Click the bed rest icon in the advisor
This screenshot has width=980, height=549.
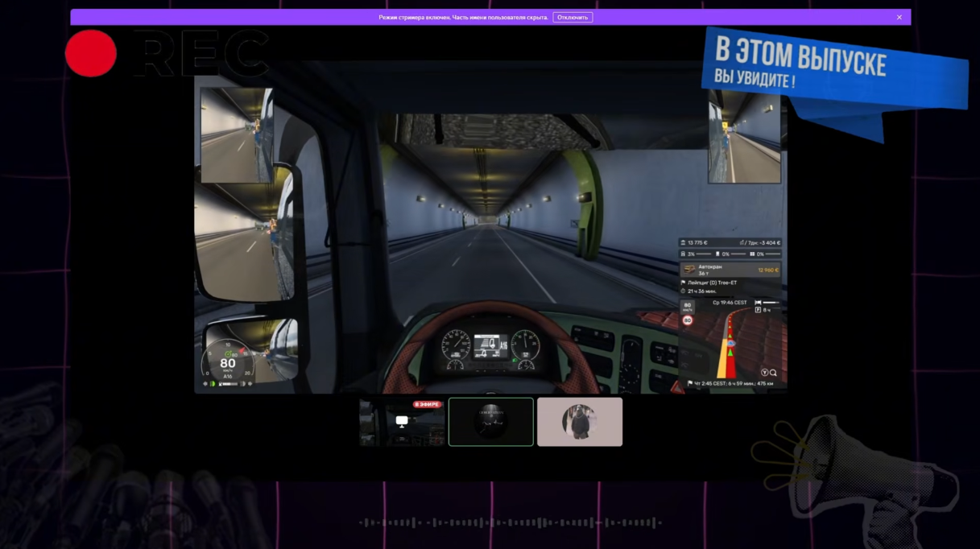(758, 303)
